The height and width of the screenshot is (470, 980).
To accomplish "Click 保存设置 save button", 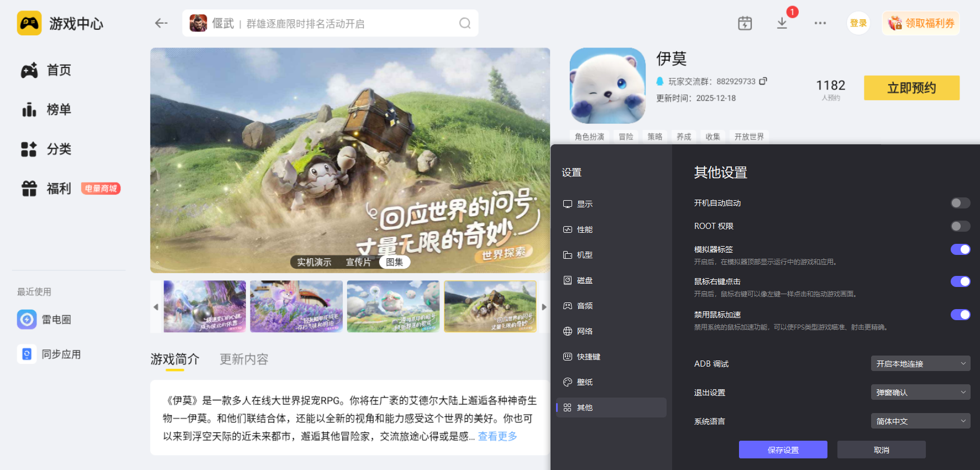I will (783, 450).
